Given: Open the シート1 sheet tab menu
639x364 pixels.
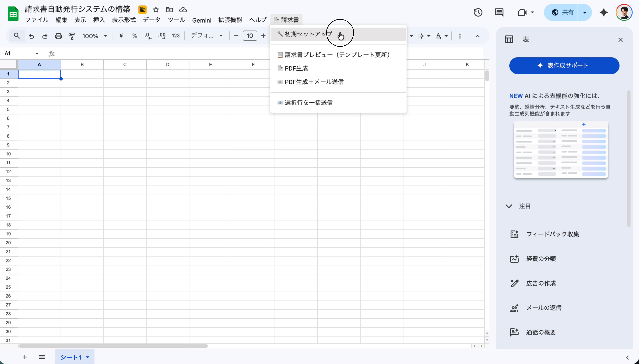Looking at the screenshot, I should pyautogui.click(x=88, y=357).
